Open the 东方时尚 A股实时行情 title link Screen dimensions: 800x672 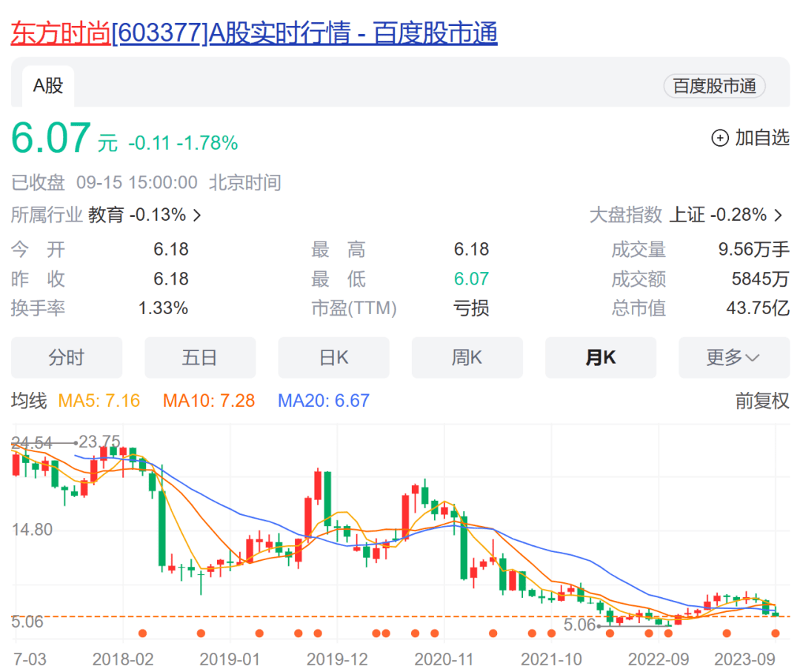(x=253, y=33)
